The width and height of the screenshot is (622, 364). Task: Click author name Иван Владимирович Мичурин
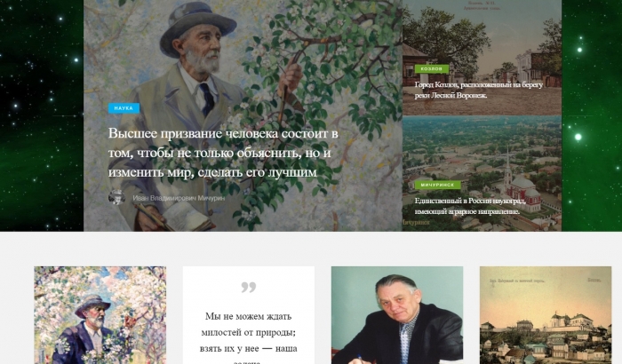coord(179,198)
